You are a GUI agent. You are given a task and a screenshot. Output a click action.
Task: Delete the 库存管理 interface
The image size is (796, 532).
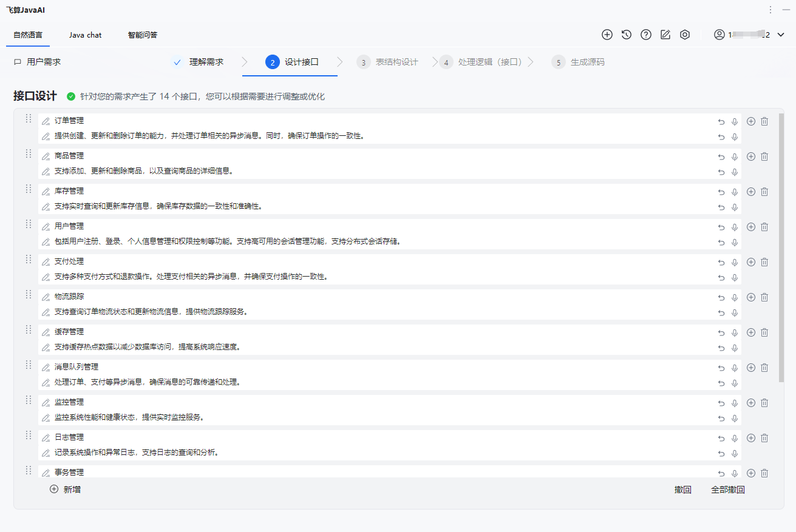pyautogui.click(x=764, y=192)
